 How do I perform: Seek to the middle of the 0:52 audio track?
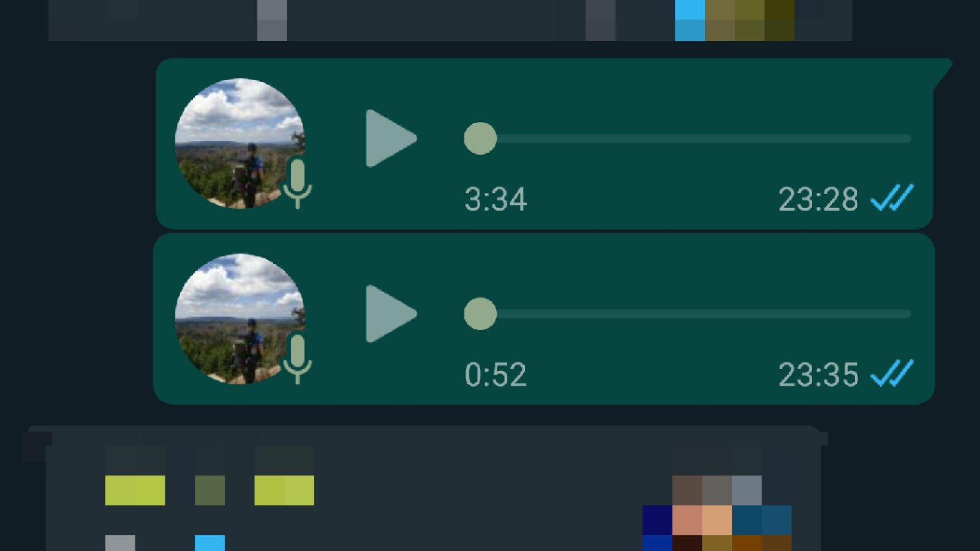coord(695,313)
